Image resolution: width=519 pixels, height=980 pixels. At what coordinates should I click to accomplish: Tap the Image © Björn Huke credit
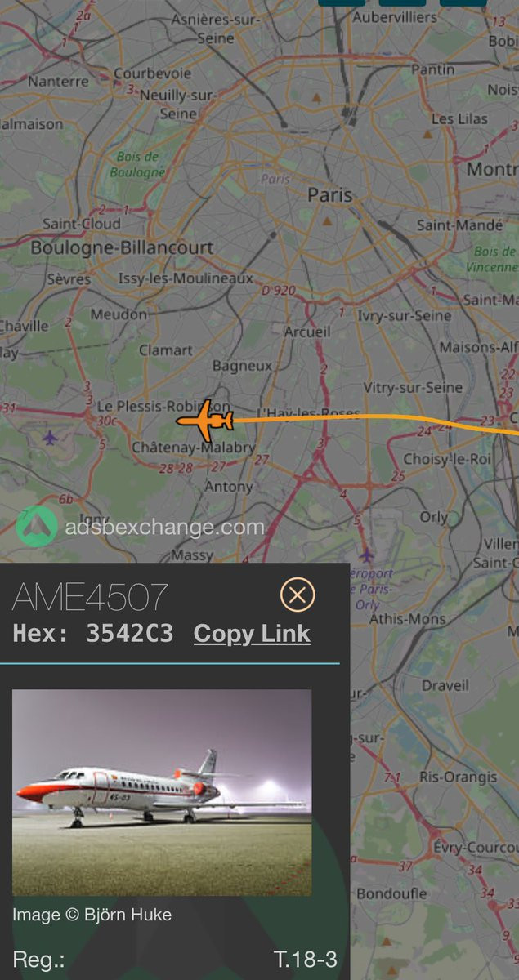pyautogui.click(x=92, y=915)
